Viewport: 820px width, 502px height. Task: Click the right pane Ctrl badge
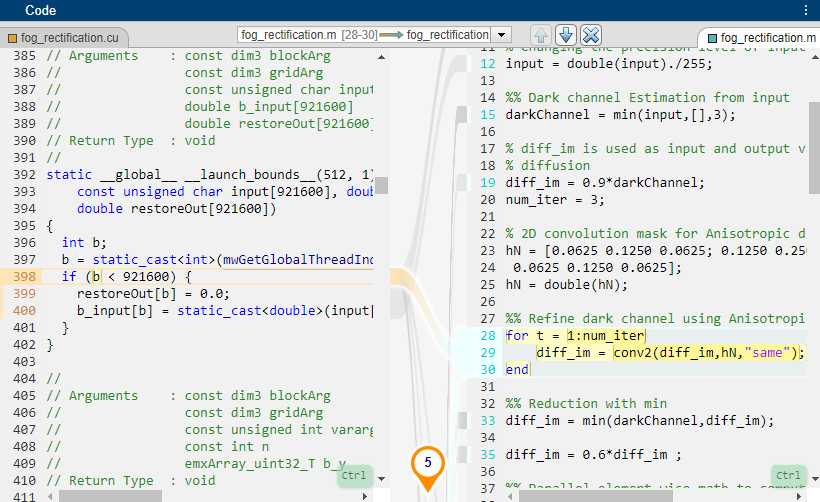coord(788,475)
